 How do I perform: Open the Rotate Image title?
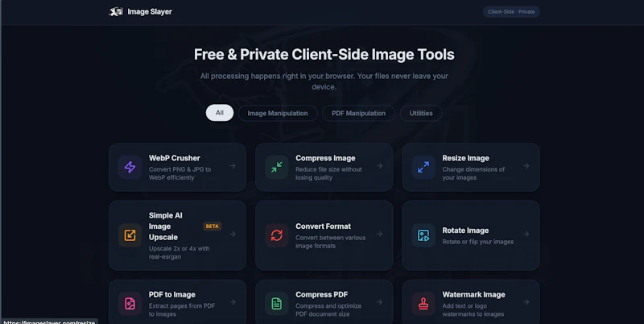point(465,231)
